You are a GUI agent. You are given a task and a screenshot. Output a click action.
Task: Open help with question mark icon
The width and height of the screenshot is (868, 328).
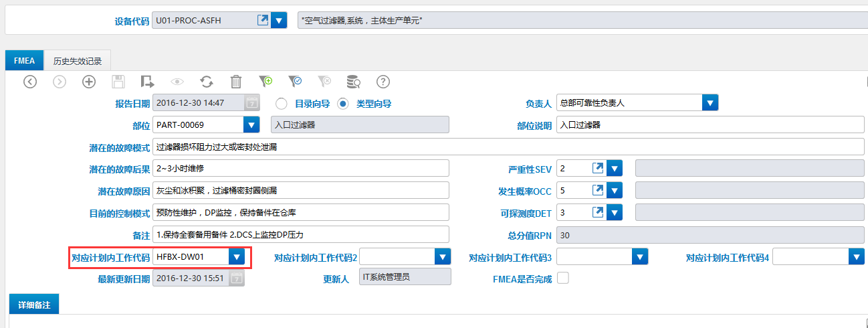click(383, 82)
